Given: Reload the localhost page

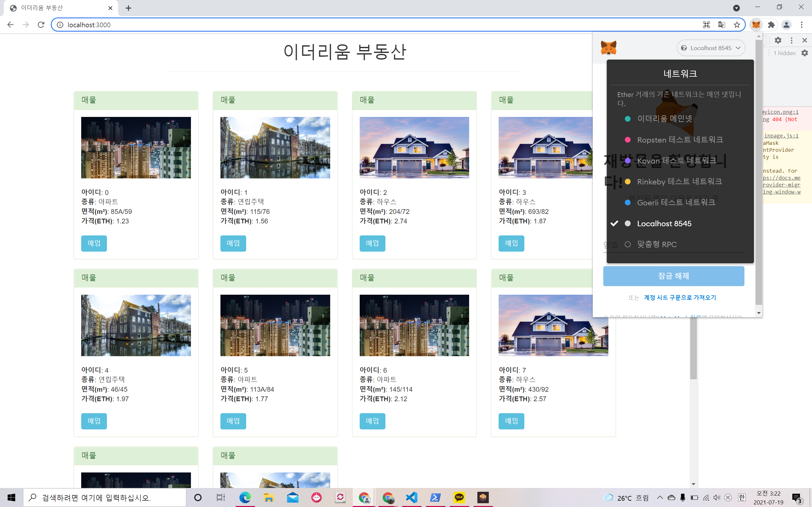Looking at the screenshot, I should coord(41,25).
